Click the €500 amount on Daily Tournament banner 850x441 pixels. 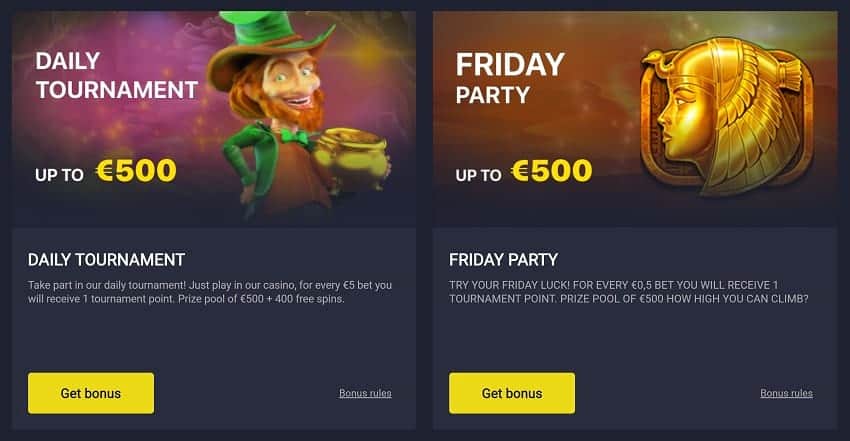pyautogui.click(x=136, y=171)
